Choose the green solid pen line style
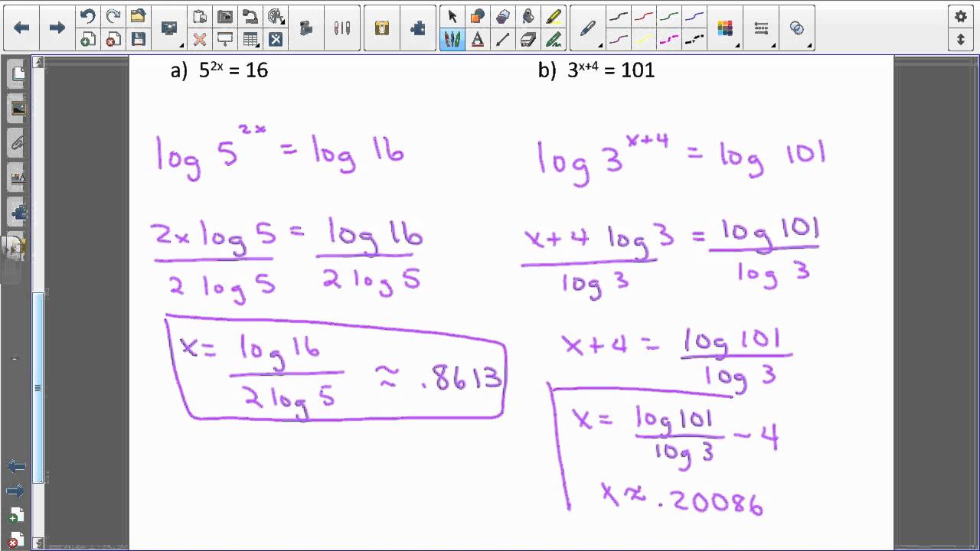Viewport: 980px width, 551px height. [x=669, y=17]
